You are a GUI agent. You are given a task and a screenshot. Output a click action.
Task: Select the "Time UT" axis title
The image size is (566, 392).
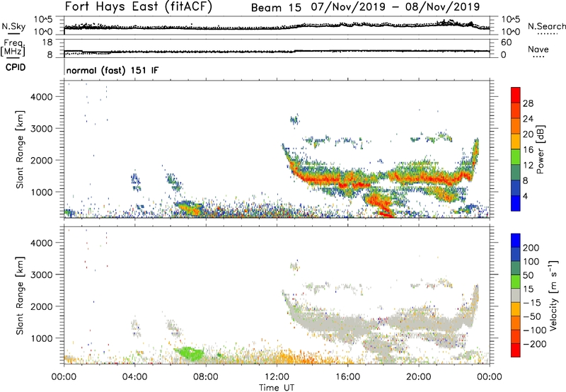point(277,388)
